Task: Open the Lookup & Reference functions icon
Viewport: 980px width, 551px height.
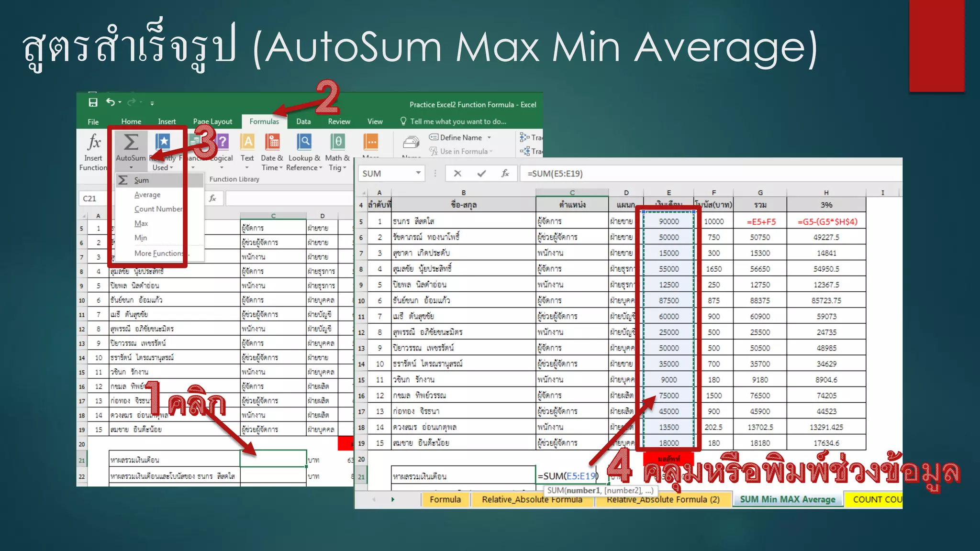Action: tap(304, 141)
